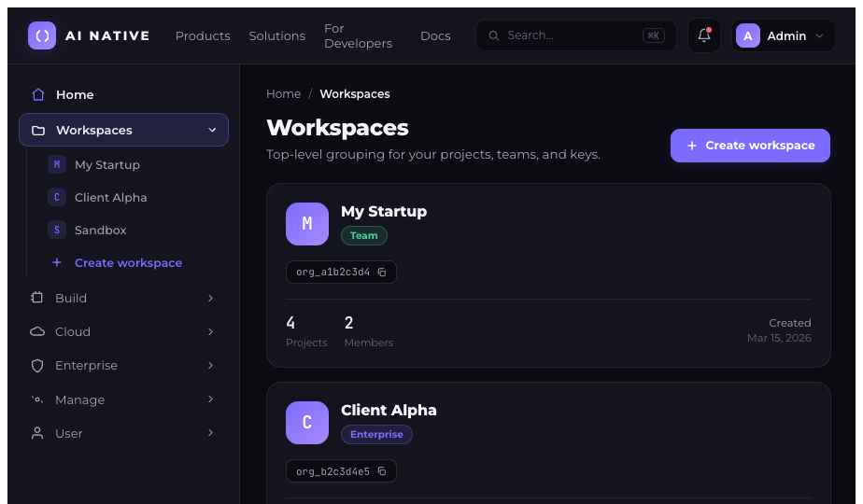
Task: Open the Products menu
Action: (x=203, y=35)
